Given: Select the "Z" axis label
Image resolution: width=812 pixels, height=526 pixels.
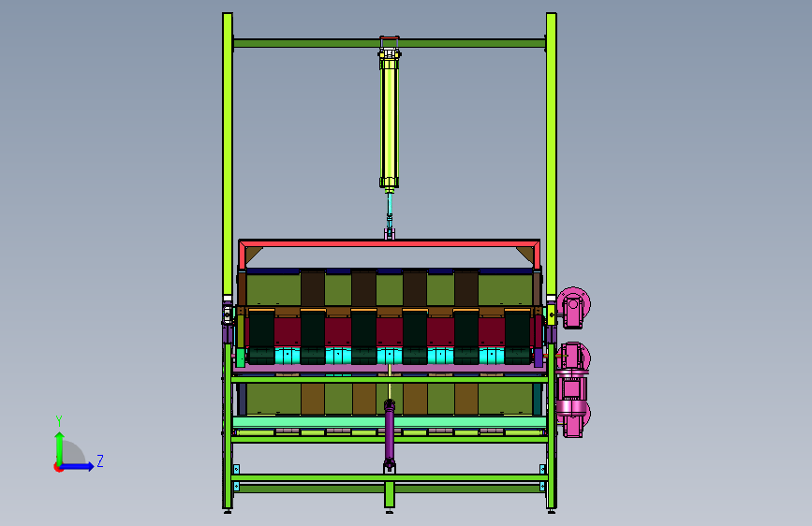Looking at the screenshot, I should [x=100, y=460].
